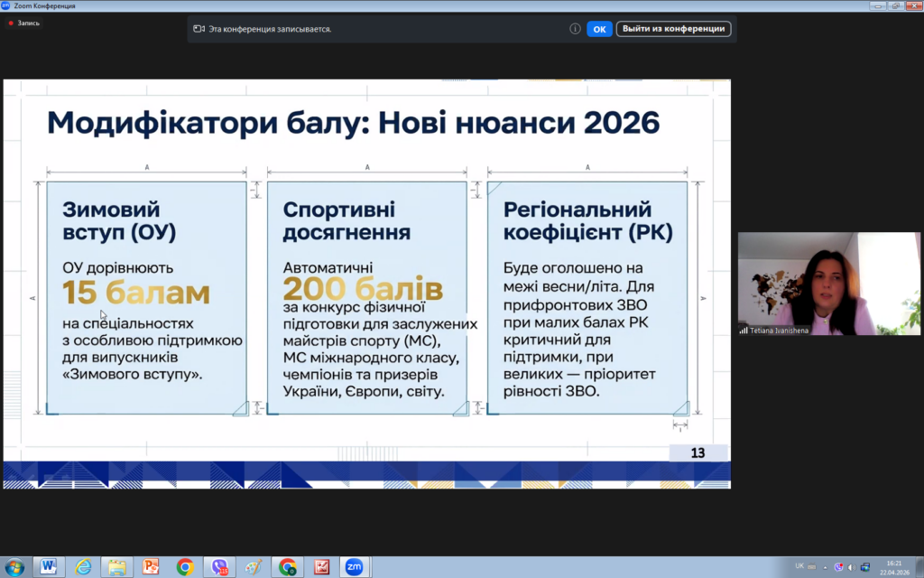Launch Internet Explorer from the taskbar
This screenshot has width=924, height=578.
(x=83, y=567)
